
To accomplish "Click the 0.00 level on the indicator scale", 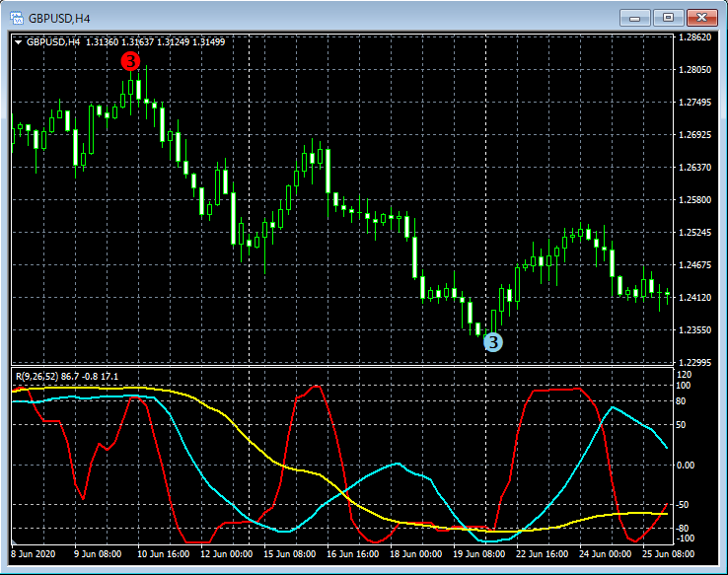I will (686, 466).
